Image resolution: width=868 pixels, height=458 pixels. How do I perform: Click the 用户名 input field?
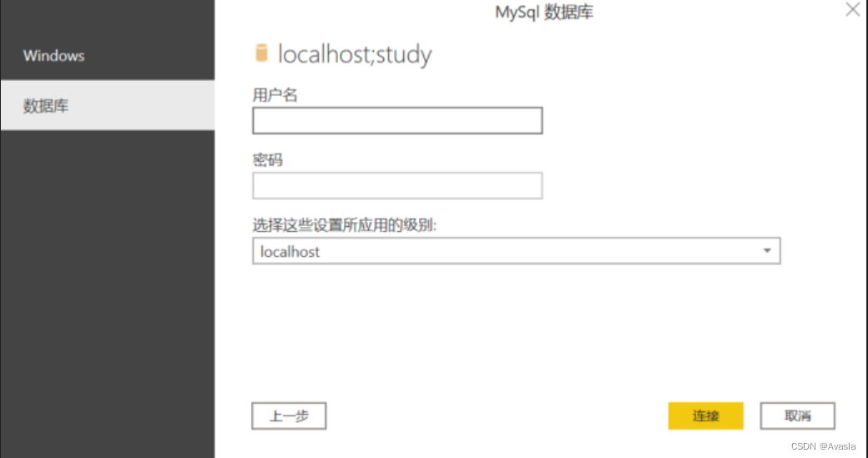tap(397, 121)
